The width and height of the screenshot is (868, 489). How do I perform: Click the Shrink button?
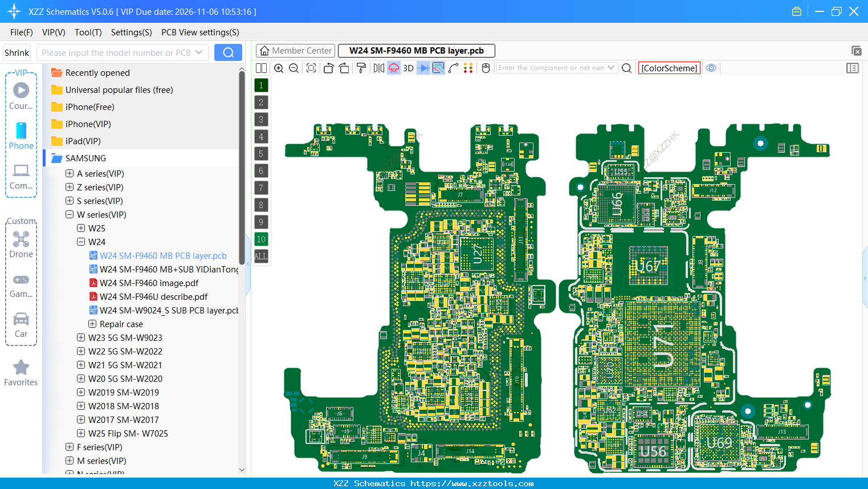[x=17, y=52]
